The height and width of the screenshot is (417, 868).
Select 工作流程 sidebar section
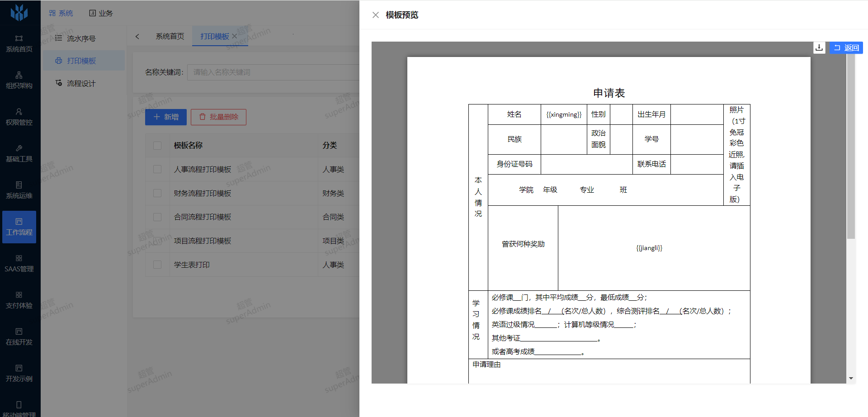tap(19, 227)
